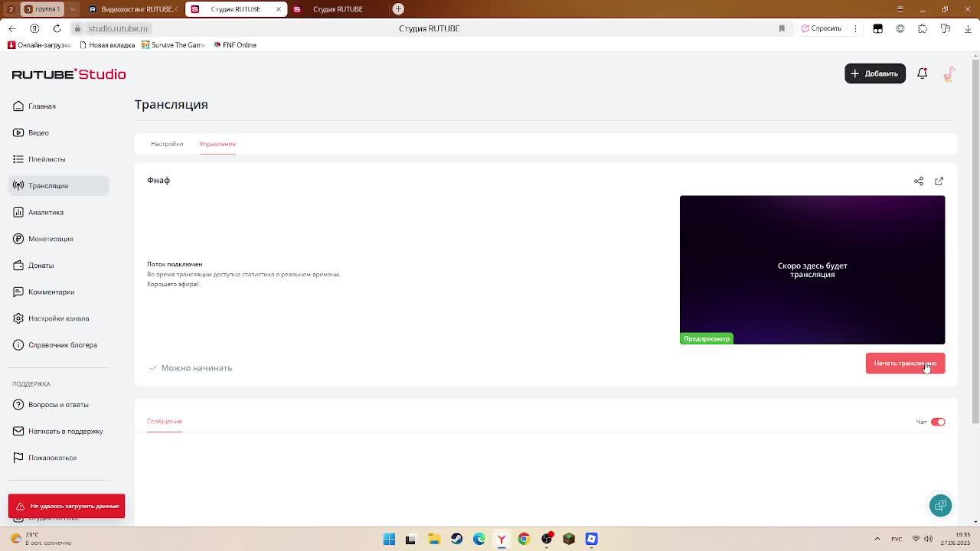Open the Справочник блогера book icon

tap(18, 345)
